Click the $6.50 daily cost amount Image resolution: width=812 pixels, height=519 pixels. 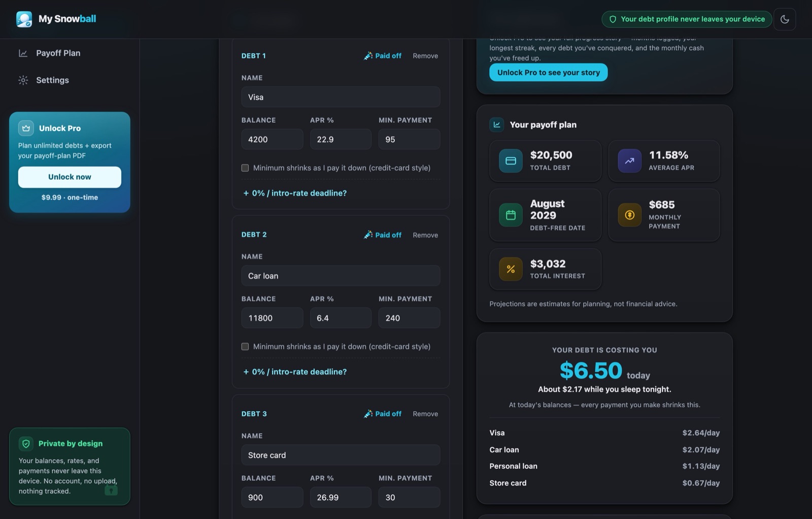(x=591, y=370)
